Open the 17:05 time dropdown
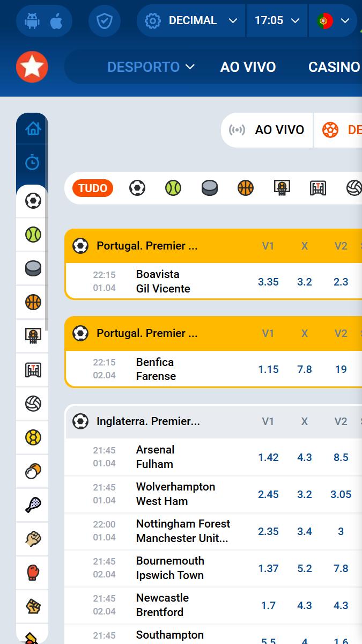Screen dimensions: 362x644 click(x=276, y=21)
